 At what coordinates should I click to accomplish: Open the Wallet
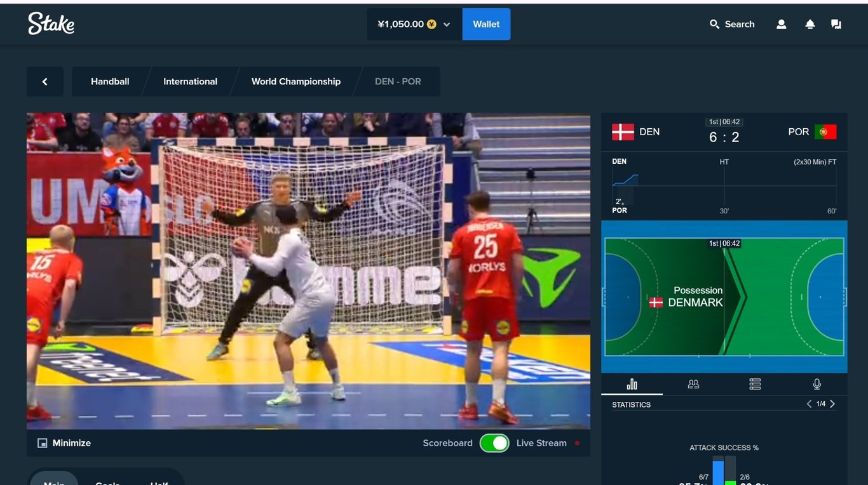click(x=486, y=24)
